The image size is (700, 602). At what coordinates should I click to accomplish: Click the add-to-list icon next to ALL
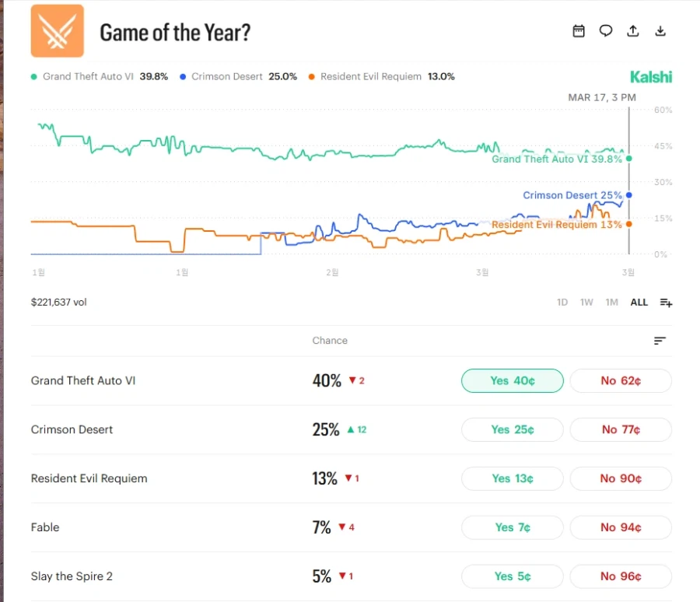[x=666, y=303]
